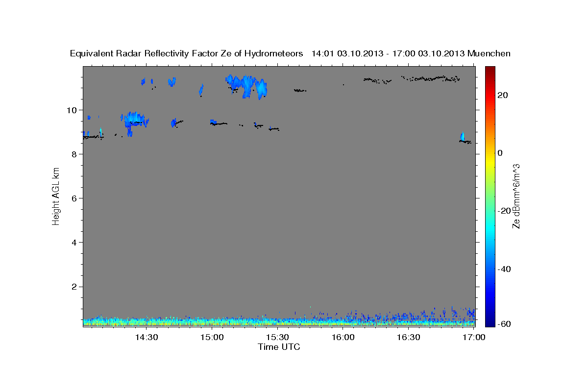The width and height of the screenshot is (588, 392).
Task: Click the 15:30 time tick label
Action: point(278,338)
